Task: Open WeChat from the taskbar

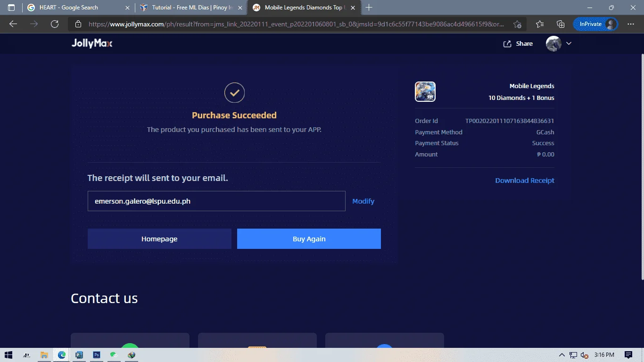Action: pos(114,355)
